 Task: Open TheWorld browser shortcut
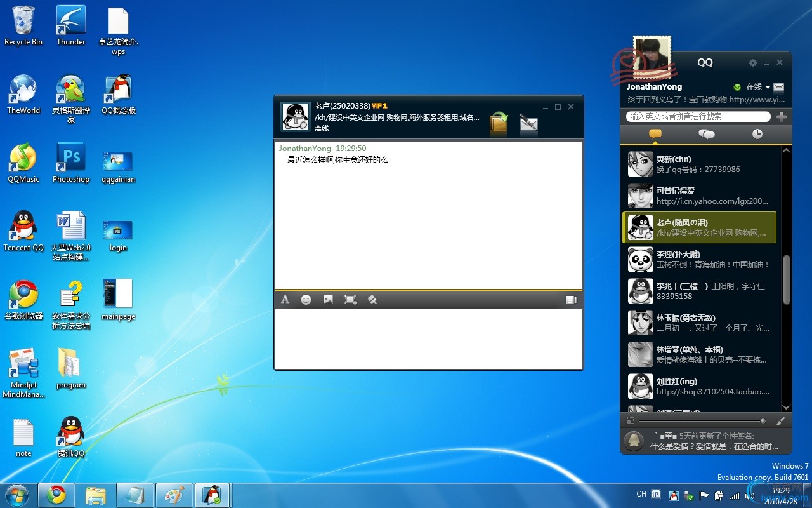coord(23,95)
